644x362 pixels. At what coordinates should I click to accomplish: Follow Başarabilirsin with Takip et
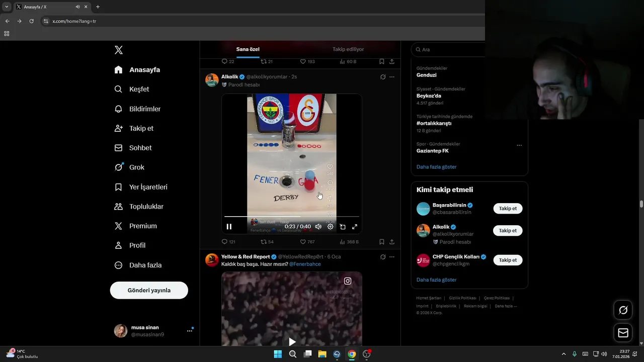(508, 209)
